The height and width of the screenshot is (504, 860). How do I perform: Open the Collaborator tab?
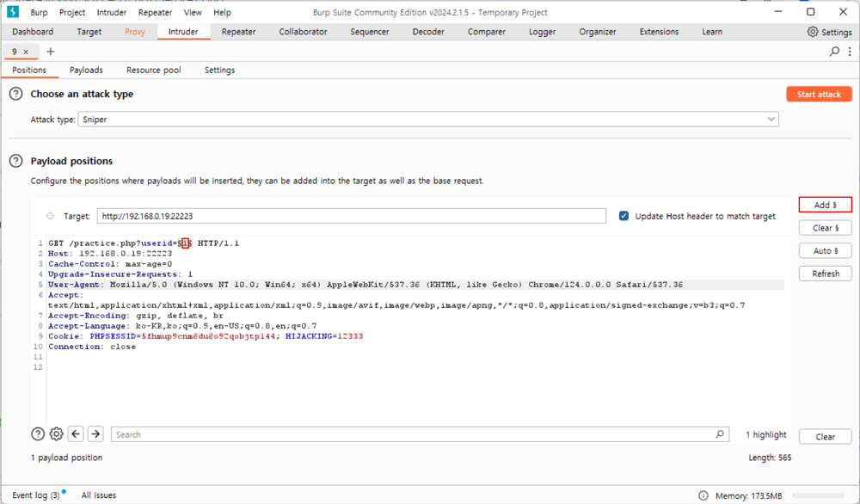pyautogui.click(x=303, y=32)
